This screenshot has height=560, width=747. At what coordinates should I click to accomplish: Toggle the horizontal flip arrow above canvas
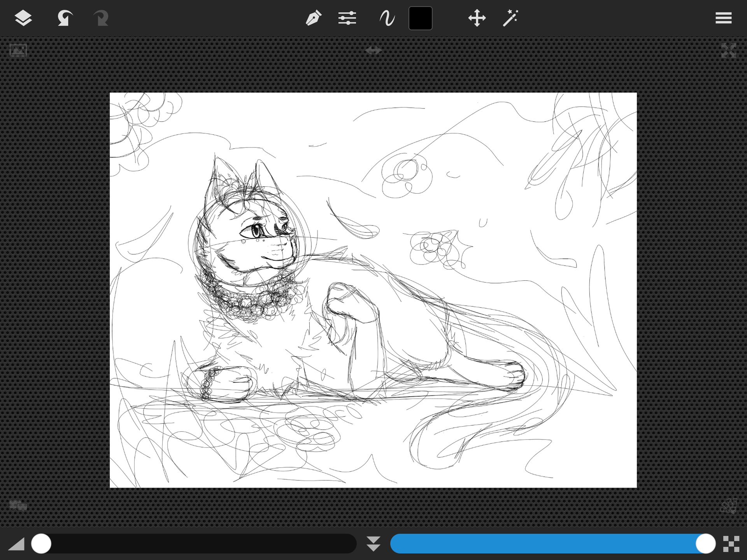coord(373,50)
